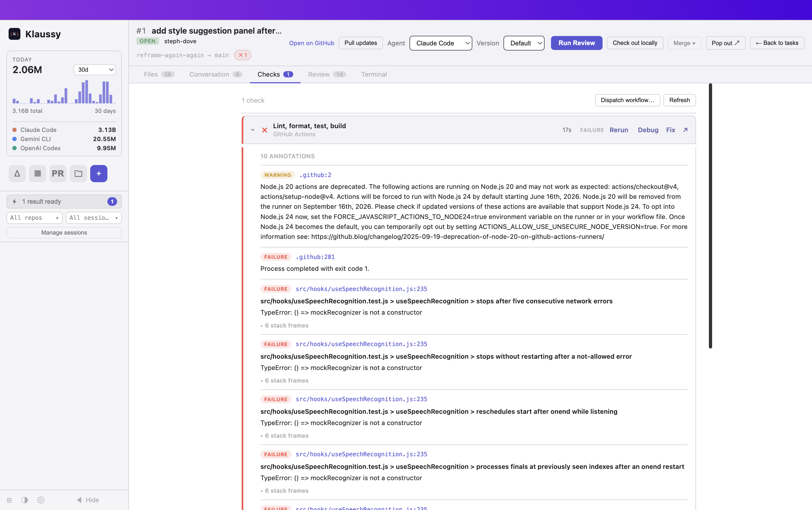Click the OpenAI Codex green legend dot
Screen dimensions: 812x510
[15, 148]
